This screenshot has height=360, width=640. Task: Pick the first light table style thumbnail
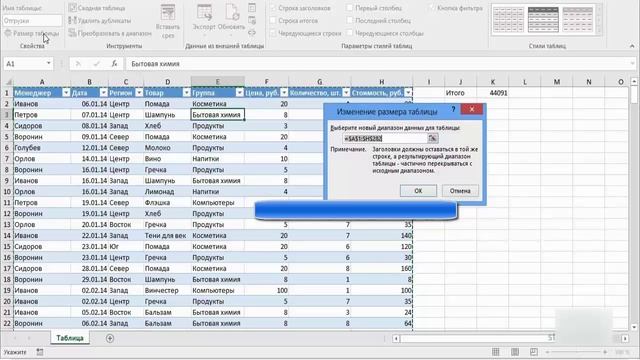coord(508,20)
